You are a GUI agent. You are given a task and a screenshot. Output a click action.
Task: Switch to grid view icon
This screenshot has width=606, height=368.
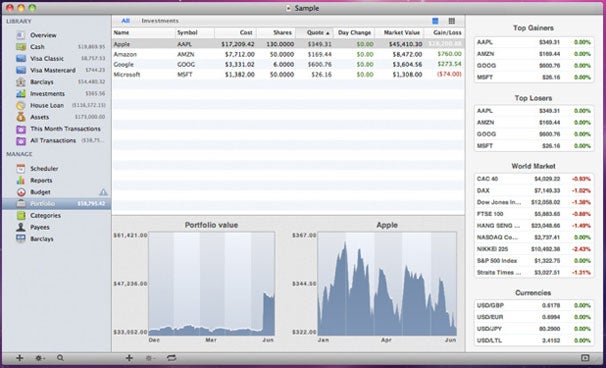pyautogui.click(x=451, y=21)
